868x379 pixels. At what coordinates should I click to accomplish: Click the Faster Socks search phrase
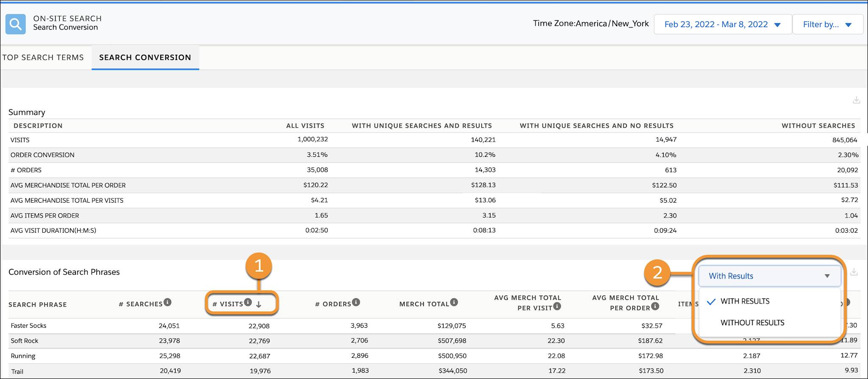[28, 326]
